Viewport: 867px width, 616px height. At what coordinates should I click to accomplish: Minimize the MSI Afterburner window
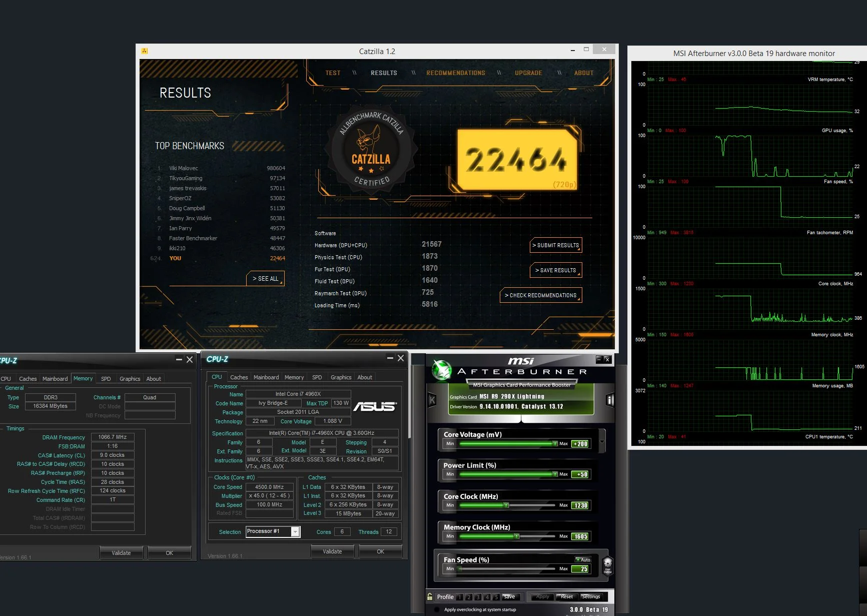598,359
